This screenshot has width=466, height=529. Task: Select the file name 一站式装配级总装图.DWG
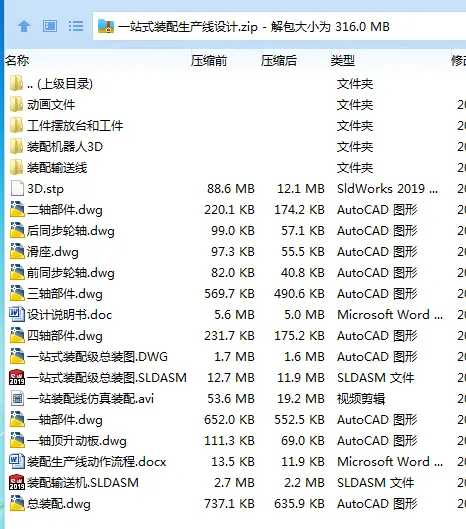[98, 357]
